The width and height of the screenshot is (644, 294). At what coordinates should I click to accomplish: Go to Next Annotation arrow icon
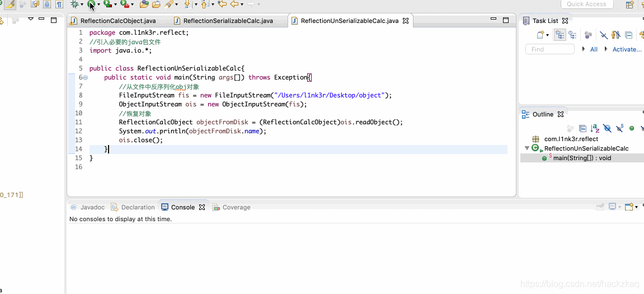(189, 4)
